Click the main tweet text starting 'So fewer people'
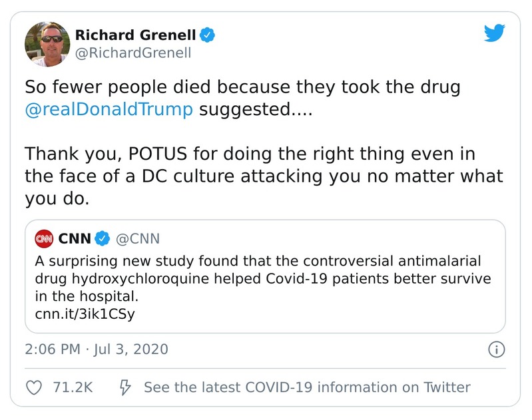 (x=243, y=87)
